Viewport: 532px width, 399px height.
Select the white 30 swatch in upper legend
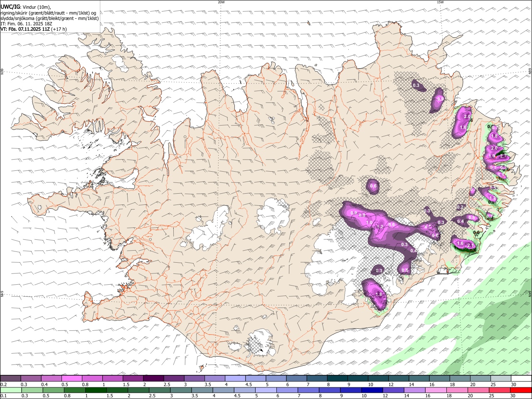[x=520, y=378]
